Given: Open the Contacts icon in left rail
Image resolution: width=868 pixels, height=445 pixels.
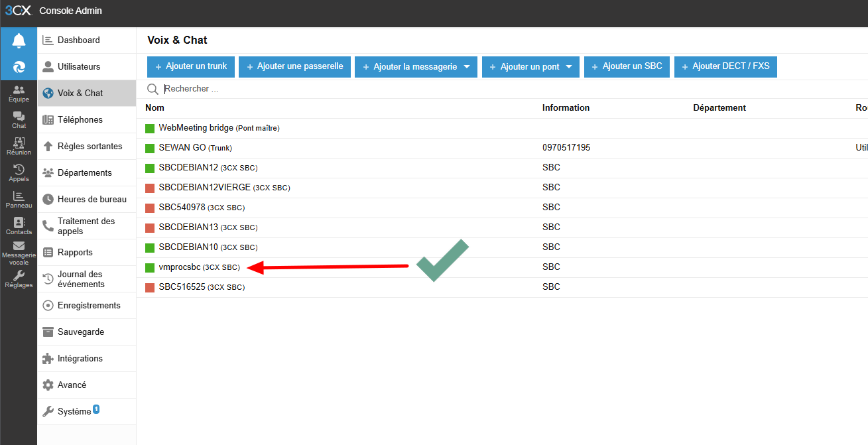Looking at the screenshot, I should 19,226.
